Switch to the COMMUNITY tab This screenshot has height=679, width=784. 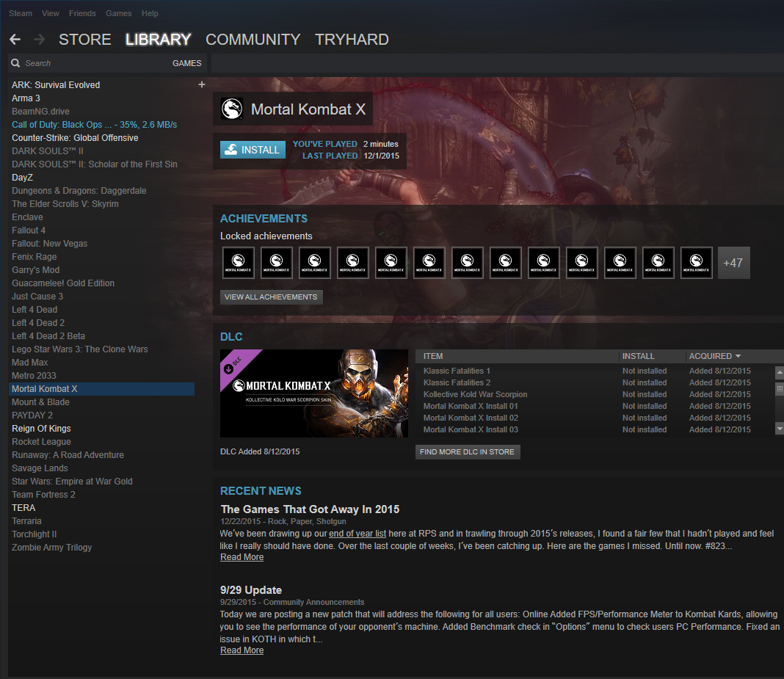(x=253, y=39)
